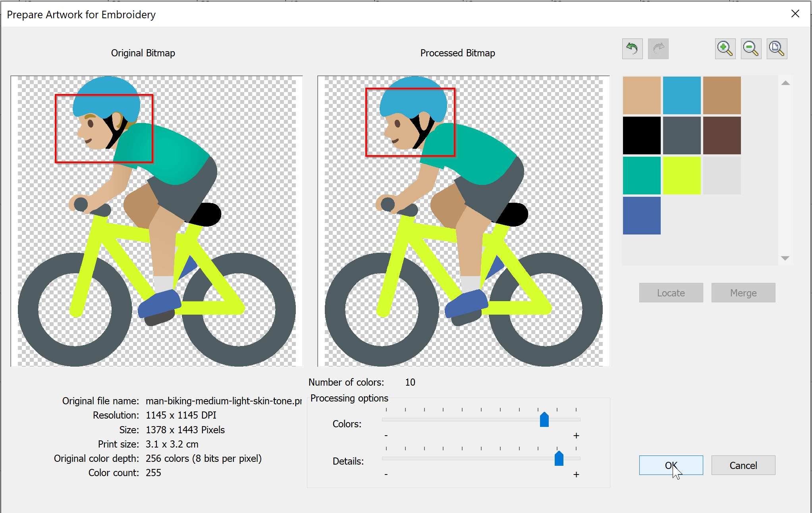Select the yellow-green color swatch
The image size is (812, 513).
coord(682,175)
